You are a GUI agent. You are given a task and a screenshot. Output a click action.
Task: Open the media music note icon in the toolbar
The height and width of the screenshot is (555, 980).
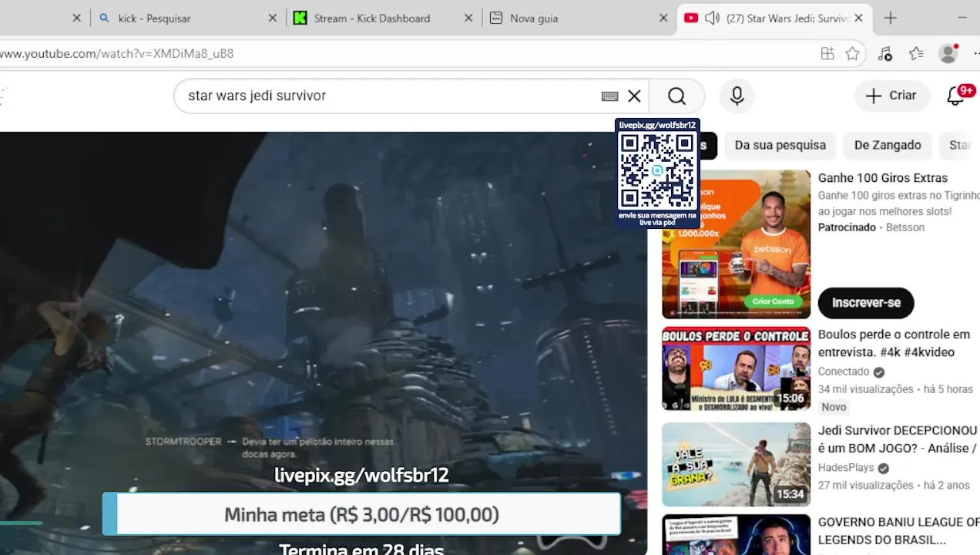[x=884, y=53]
